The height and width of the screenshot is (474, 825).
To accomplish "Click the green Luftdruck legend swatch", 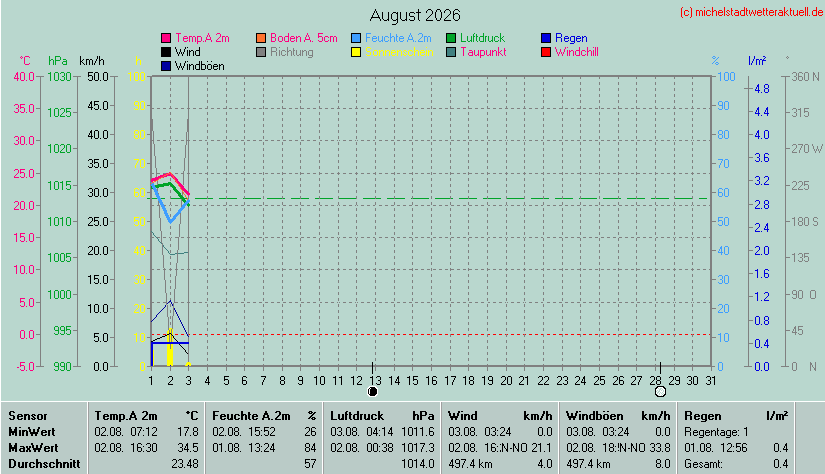I will click(451, 38).
